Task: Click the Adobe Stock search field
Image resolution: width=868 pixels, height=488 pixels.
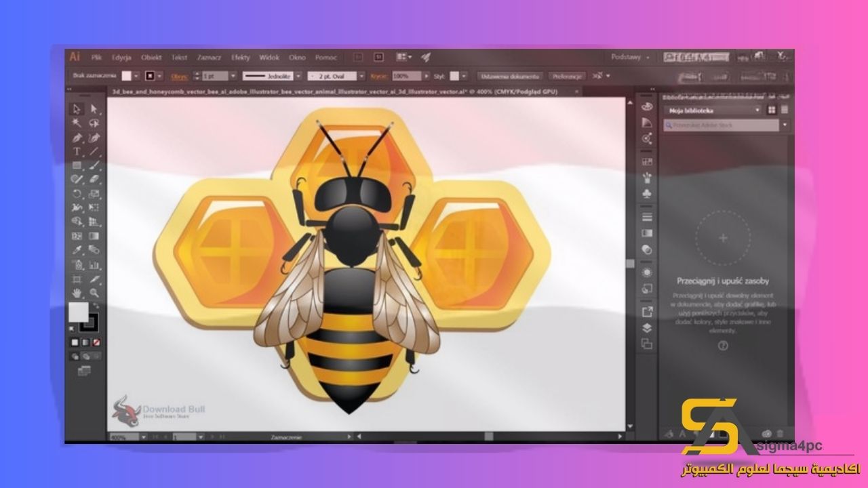Action: pyautogui.click(x=721, y=125)
